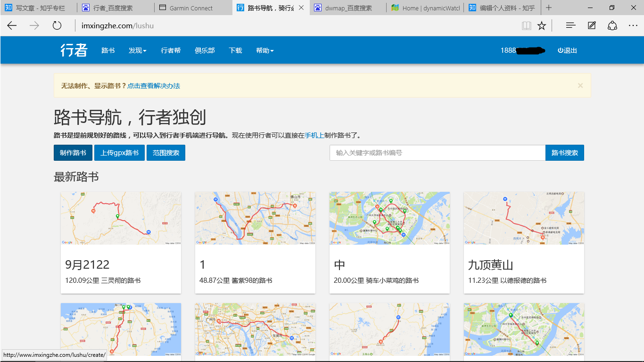Add page to favorites star icon
The width and height of the screenshot is (644, 362).
click(x=542, y=25)
